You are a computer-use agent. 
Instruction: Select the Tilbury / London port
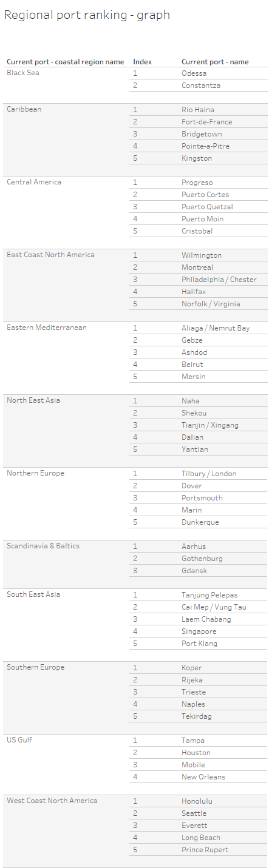[209, 474]
